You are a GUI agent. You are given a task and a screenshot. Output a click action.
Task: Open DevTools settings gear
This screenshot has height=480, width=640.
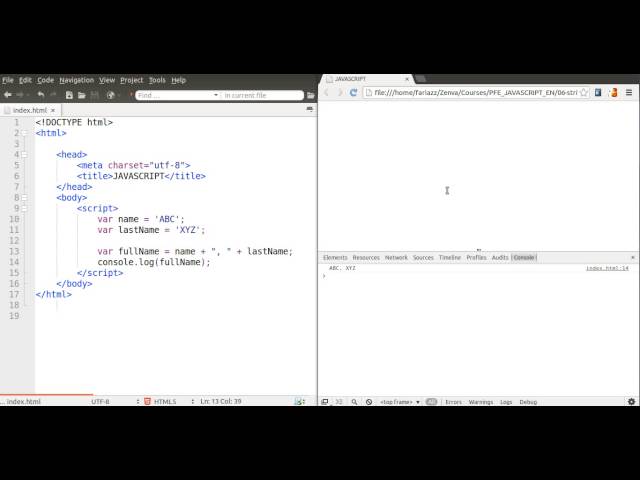click(631, 402)
